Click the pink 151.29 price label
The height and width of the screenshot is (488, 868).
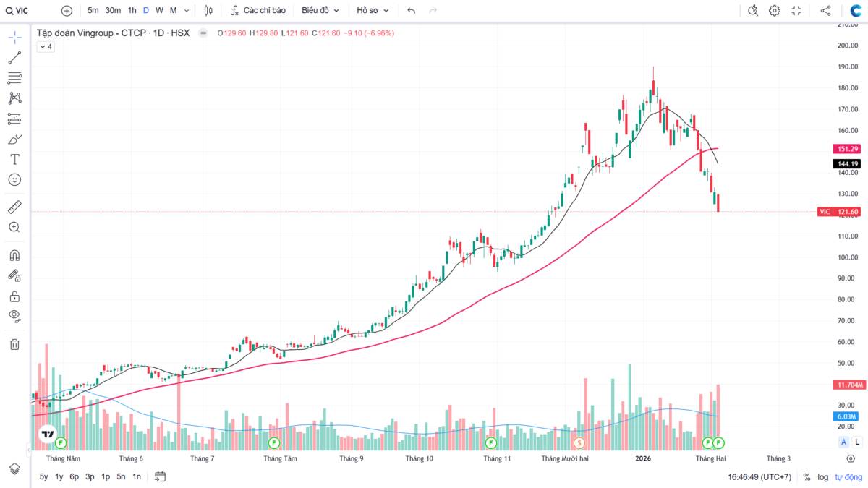click(x=847, y=149)
